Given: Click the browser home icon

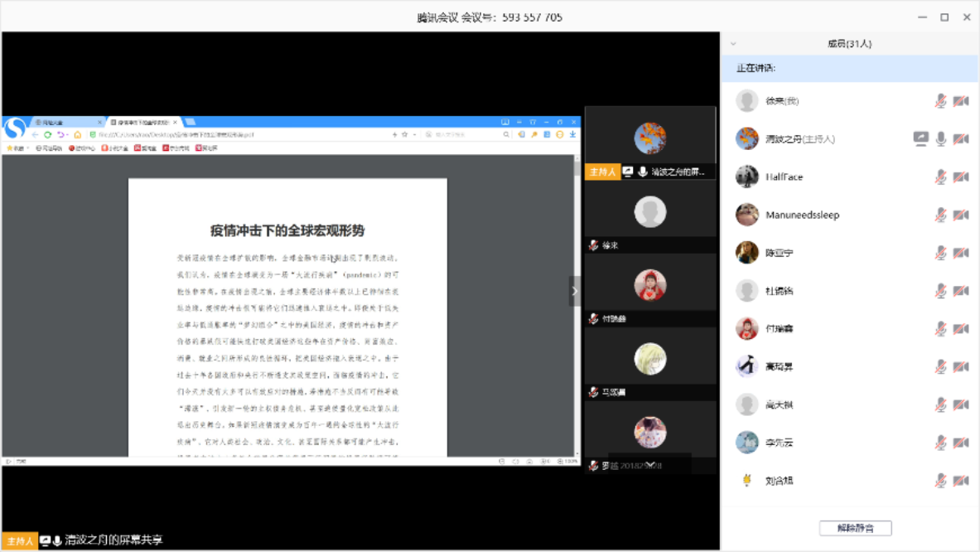Looking at the screenshot, I should pyautogui.click(x=78, y=134).
